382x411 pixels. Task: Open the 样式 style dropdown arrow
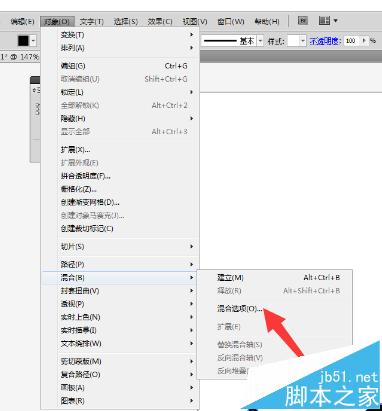[x=303, y=41]
